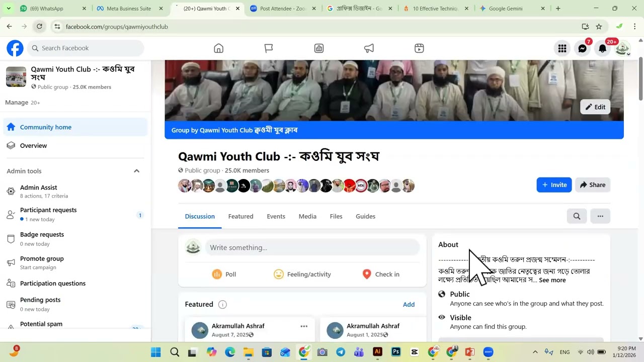The image size is (644, 362).
Task: Click the Featured info icon
Action: (222, 304)
